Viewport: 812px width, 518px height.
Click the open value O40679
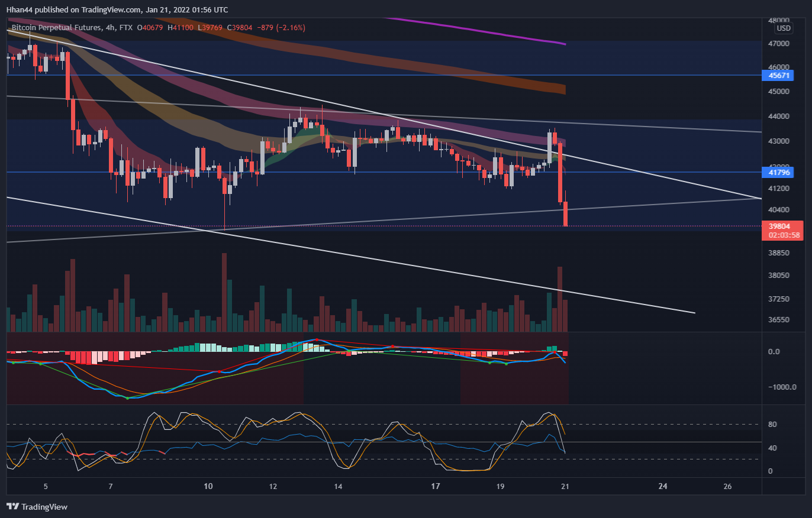tap(152, 27)
